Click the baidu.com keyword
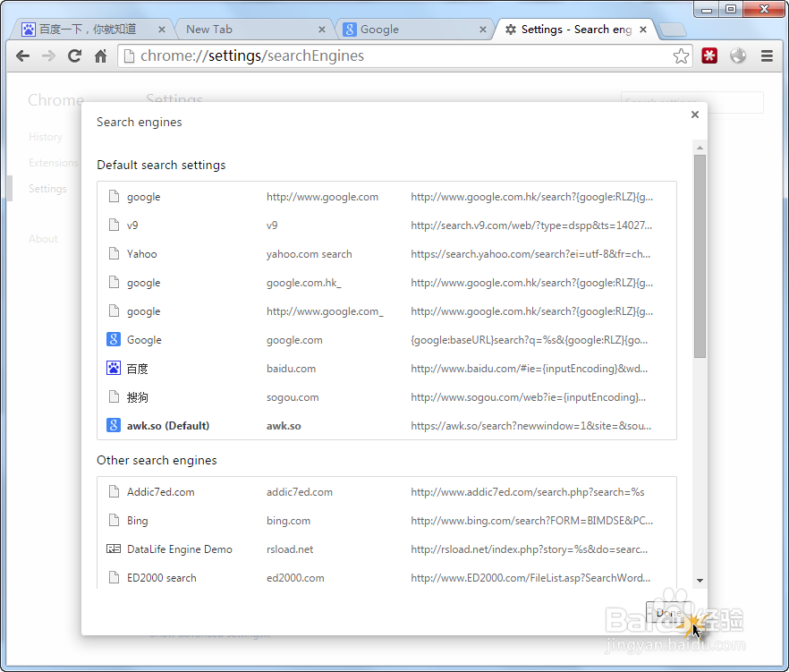The image size is (789, 672). (292, 369)
